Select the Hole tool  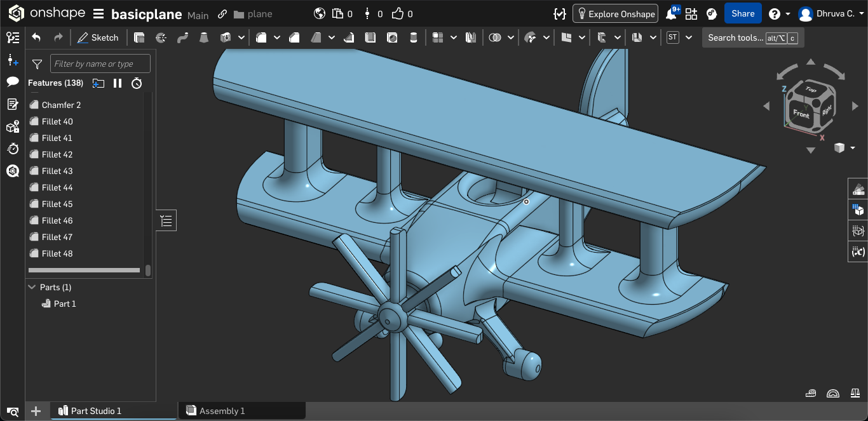point(392,37)
